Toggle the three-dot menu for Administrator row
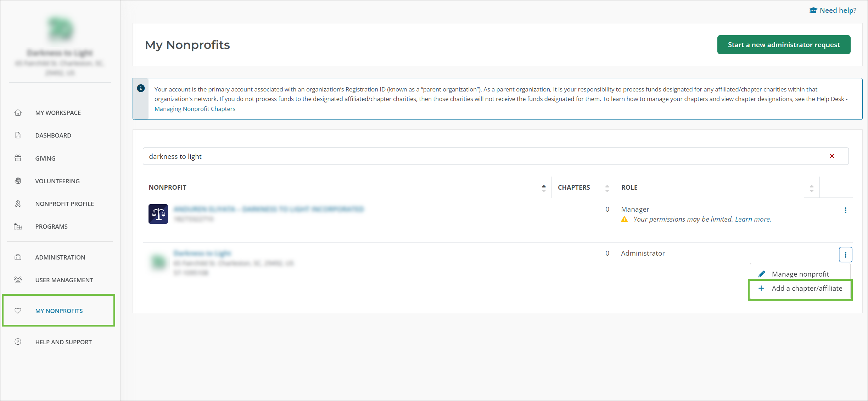The width and height of the screenshot is (868, 401). click(x=845, y=255)
